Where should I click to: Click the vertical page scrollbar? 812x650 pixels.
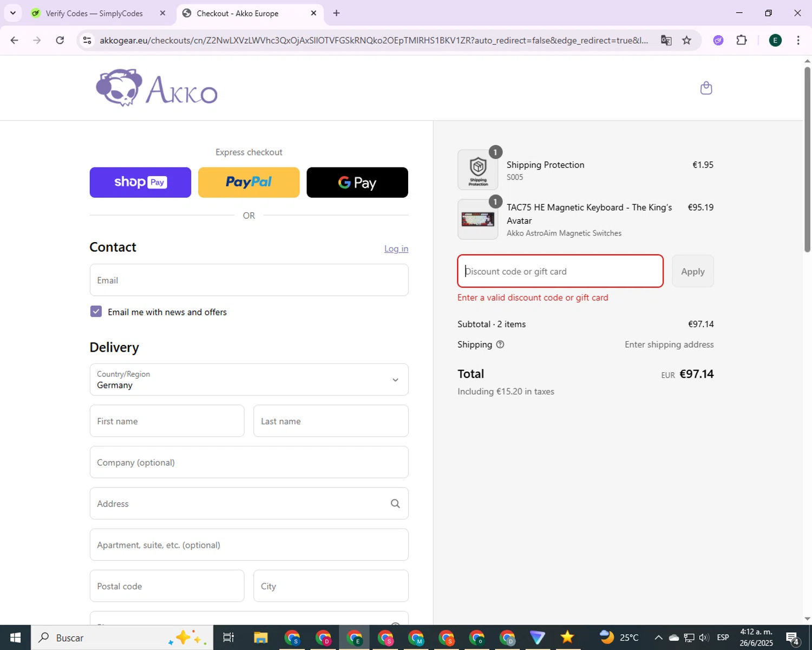pos(807,162)
